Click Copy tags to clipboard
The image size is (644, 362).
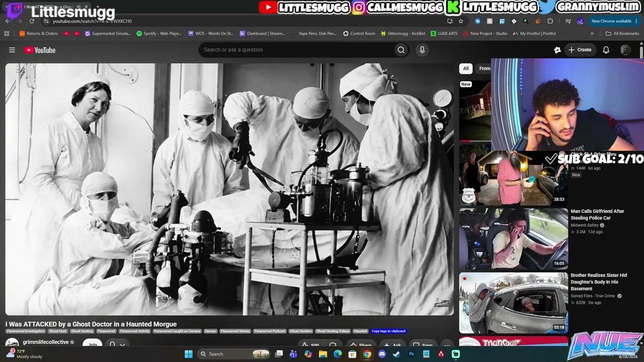click(388, 331)
